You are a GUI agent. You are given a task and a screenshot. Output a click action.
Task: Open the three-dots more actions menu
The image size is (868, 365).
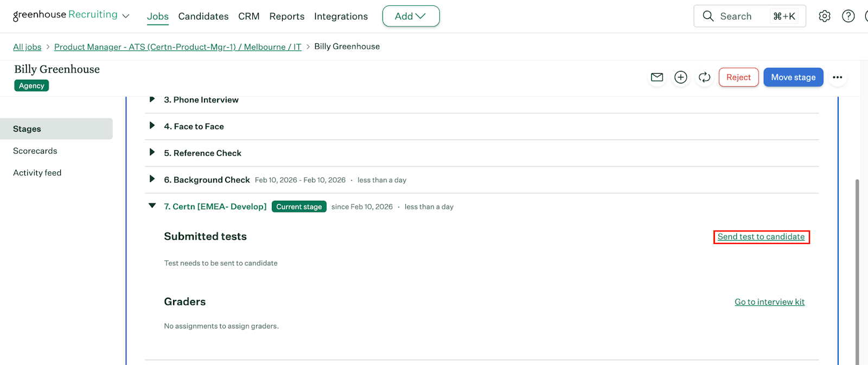click(837, 77)
